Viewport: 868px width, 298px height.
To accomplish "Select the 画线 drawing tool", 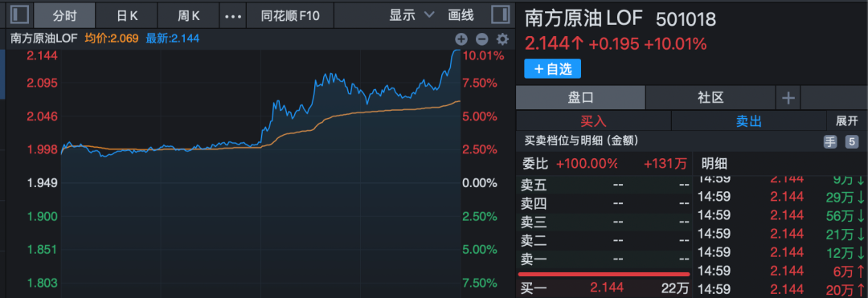I will (461, 15).
